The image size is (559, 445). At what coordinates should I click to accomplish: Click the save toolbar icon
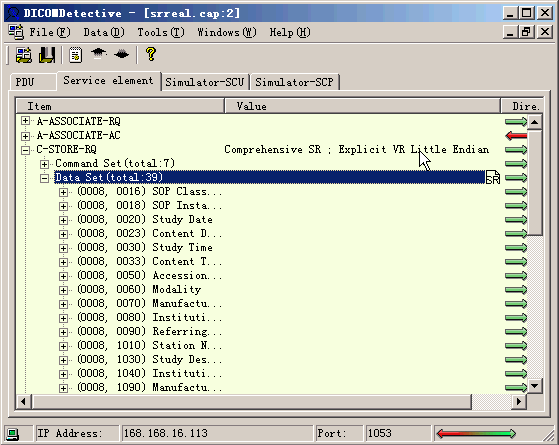tap(47, 55)
